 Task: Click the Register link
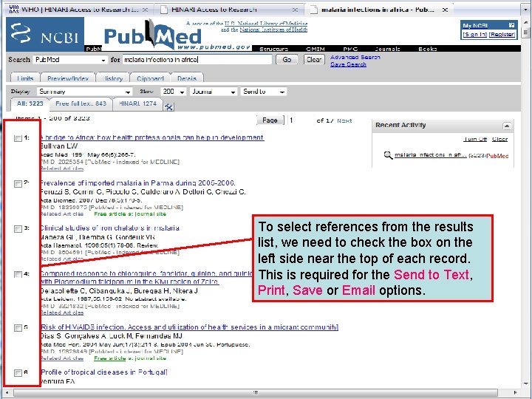click(x=502, y=35)
